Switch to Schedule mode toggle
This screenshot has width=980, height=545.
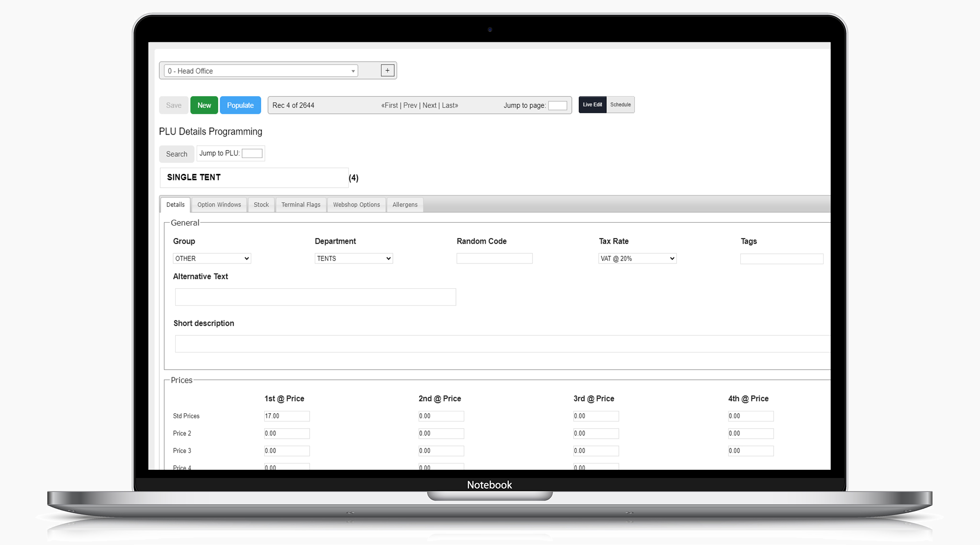click(x=620, y=105)
